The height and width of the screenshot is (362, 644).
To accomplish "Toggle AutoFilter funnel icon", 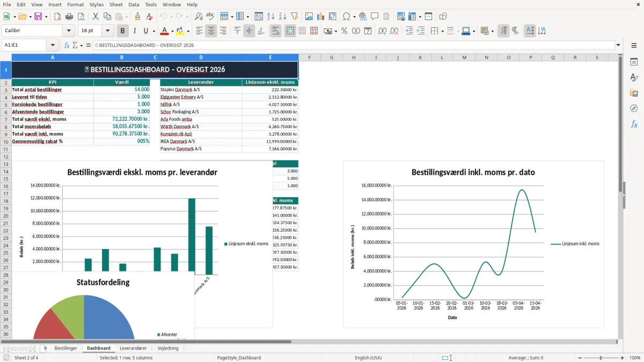I will pyautogui.click(x=295, y=17).
